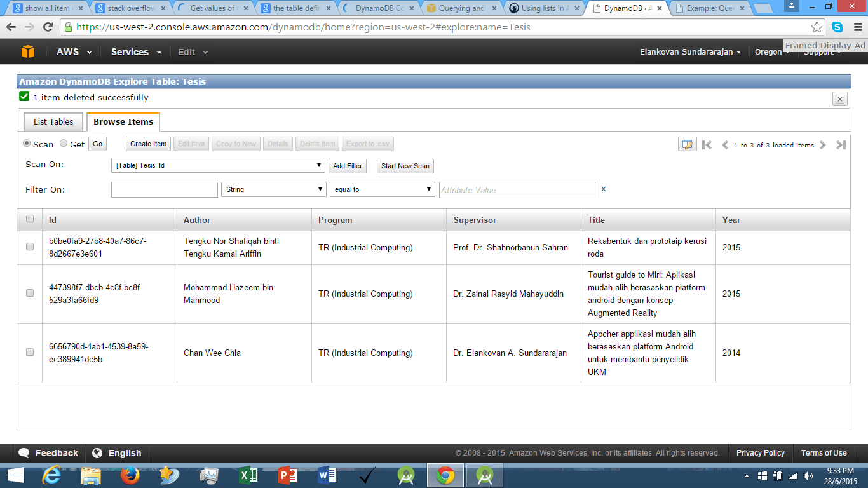Click the filter attribute name field
The width and height of the screenshot is (868, 488).
point(165,189)
